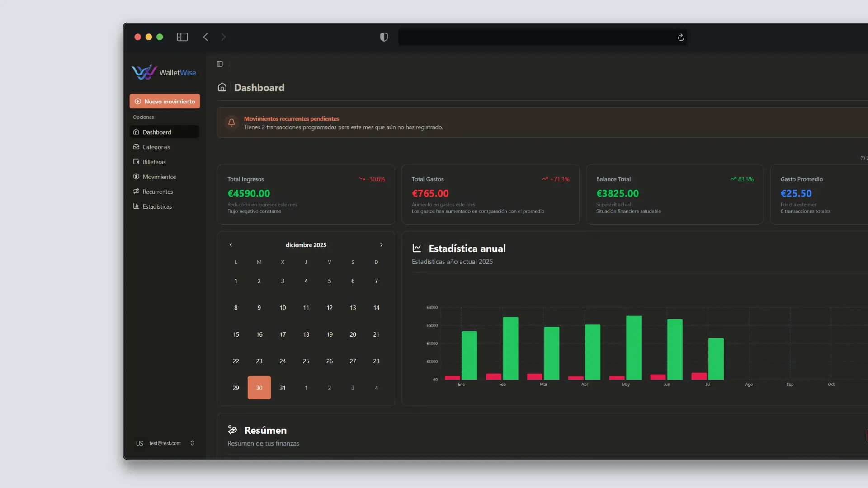Click the notification bell icon in alert banner
The height and width of the screenshot is (488, 868).
pos(231,122)
